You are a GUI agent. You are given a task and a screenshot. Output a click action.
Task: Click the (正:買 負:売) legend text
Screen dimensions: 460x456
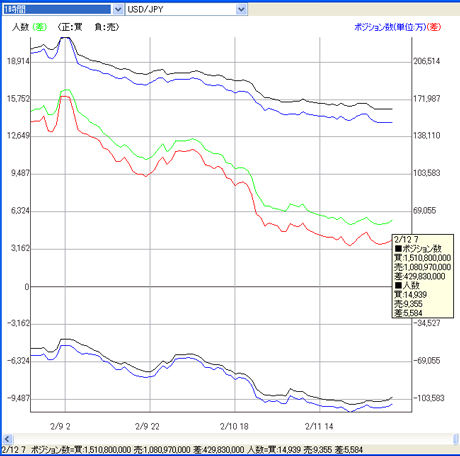point(88,27)
